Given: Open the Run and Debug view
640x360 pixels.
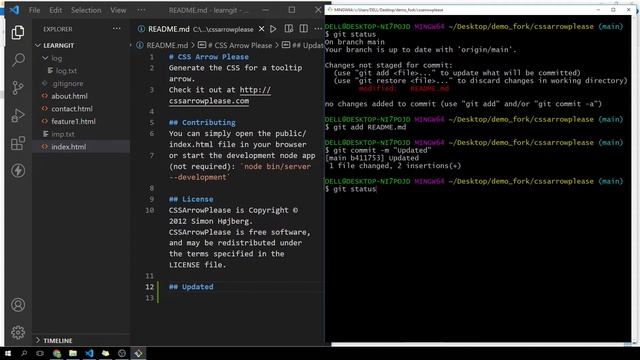Looking at the screenshot, I should [x=18, y=116].
